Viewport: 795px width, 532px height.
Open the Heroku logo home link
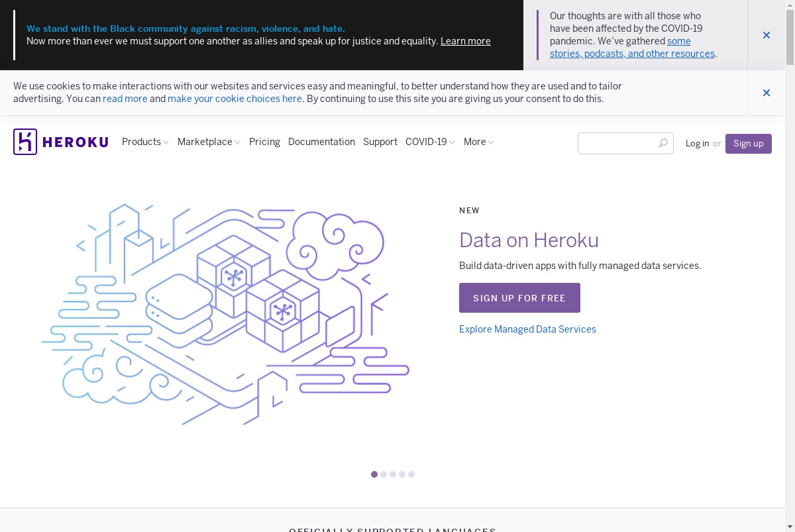[x=61, y=142]
